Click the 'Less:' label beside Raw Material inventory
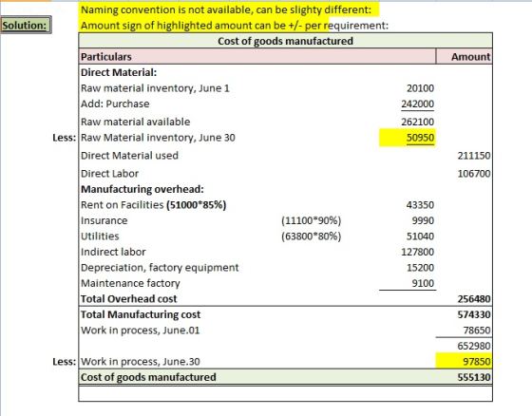The height and width of the screenshot is (416, 532). (65, 138)
